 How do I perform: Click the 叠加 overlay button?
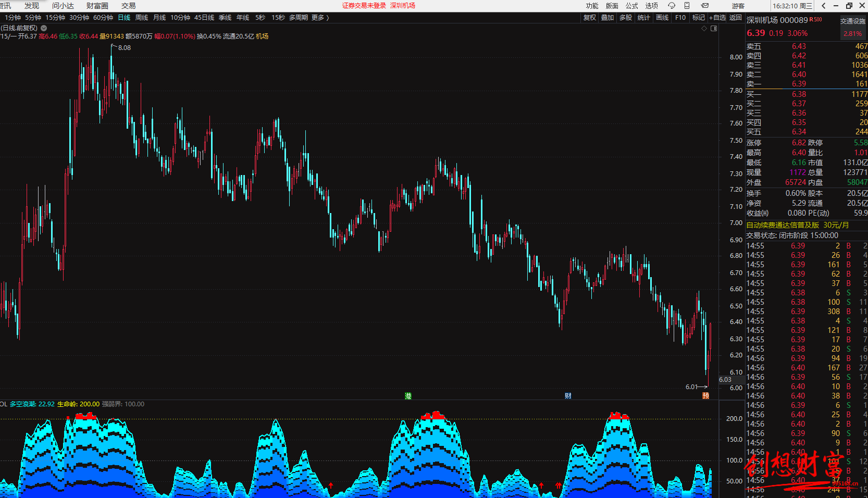point(607,18)
